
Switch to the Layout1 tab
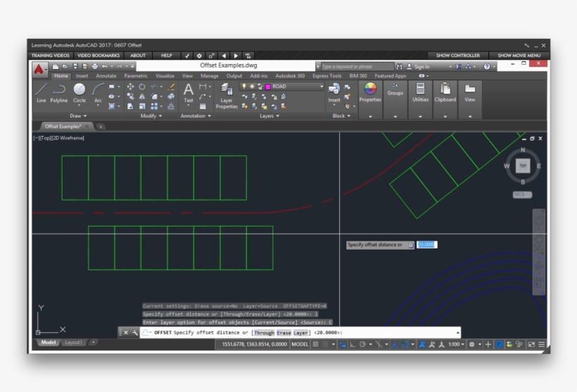coord(73,342)
